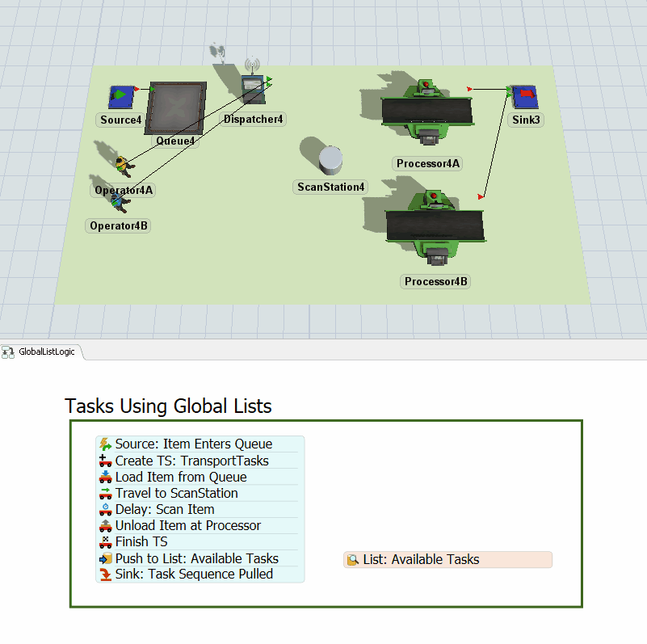Select the Operator4B figure
The width and height of the screenshot is (647, 644).
click(x=119, y=202)
